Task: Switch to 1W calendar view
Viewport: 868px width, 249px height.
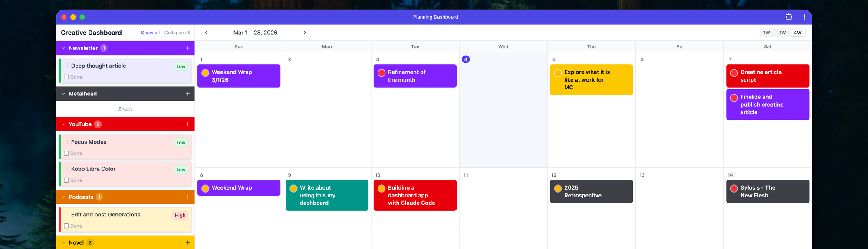Action: [766, 33]
